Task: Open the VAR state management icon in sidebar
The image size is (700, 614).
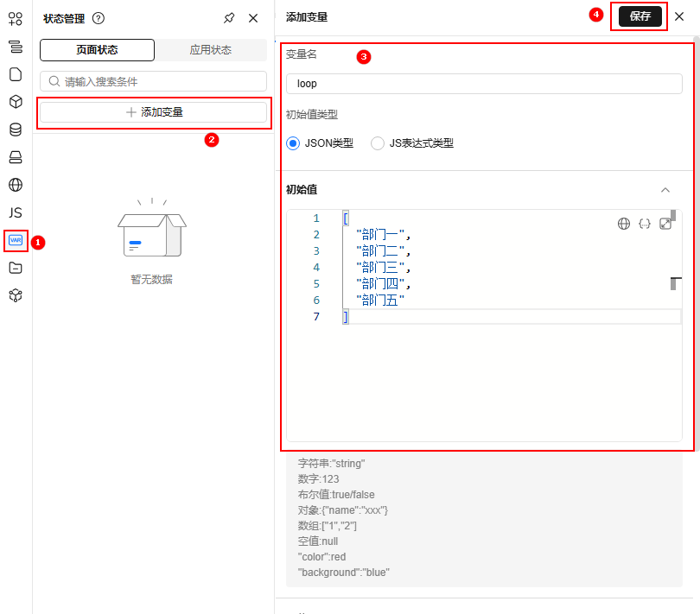Action: 16,240
